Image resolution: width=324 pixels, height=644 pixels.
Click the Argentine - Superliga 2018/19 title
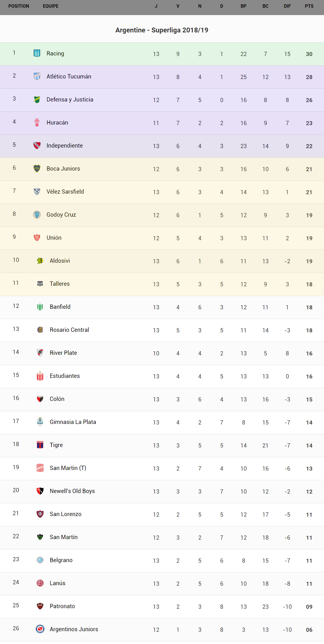tap(162, 30)
